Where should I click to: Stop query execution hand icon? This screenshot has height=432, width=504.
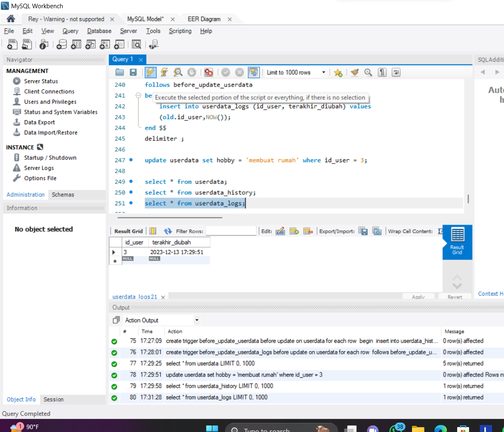(191, 72)
